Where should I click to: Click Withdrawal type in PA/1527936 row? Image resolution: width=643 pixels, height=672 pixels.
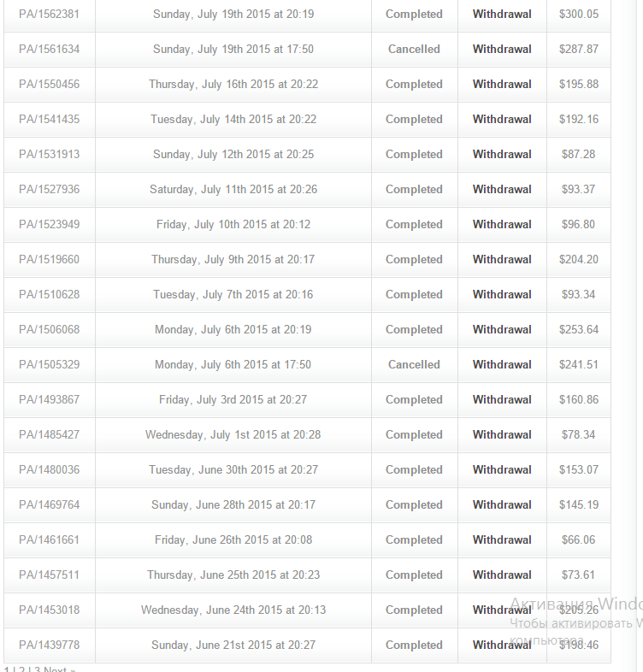coord(502,189)
